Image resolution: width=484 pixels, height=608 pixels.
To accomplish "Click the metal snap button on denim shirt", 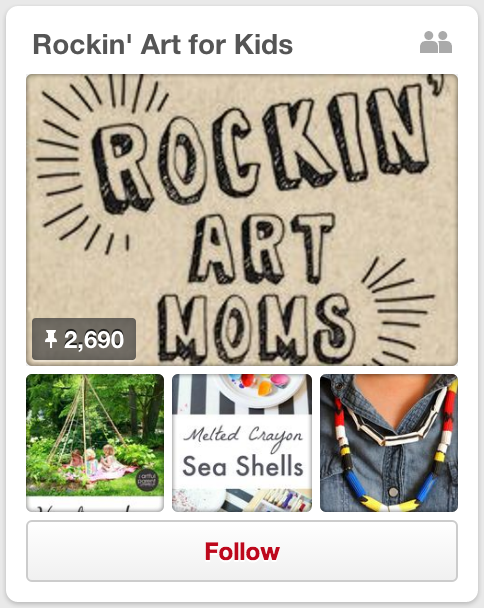I will (394, 492).
